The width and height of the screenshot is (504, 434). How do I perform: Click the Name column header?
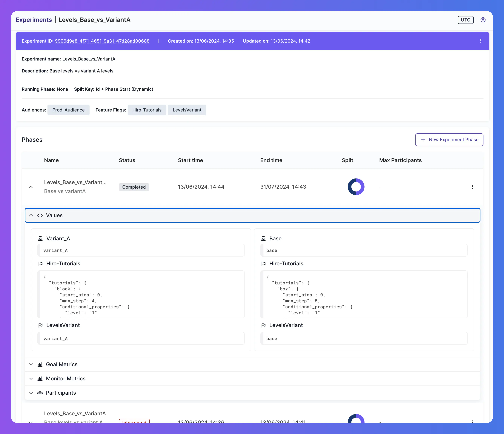click(x=51, y=160)
